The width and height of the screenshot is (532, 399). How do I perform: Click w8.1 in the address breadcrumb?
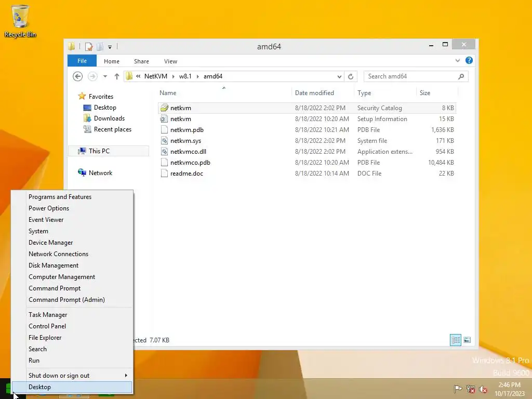click(x=185, y=76)
